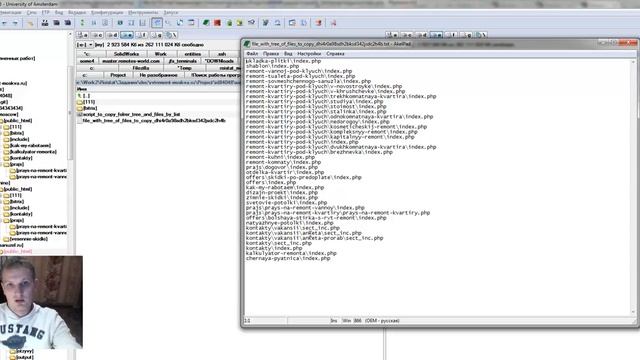Open the Сеть menu in Total Commander
The height and width of the screenshot is (360, 640).
tap(32, 13)
